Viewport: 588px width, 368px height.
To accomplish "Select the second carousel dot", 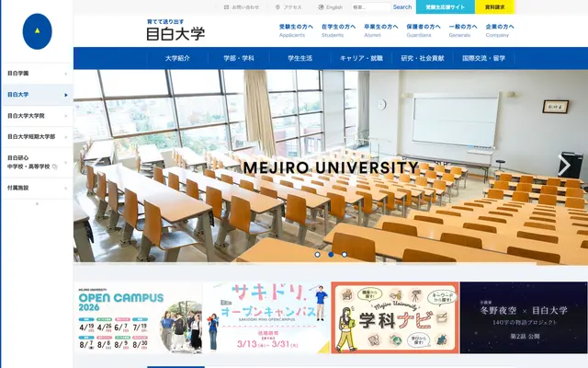I will pyautogui.click(x=331, y=255).
